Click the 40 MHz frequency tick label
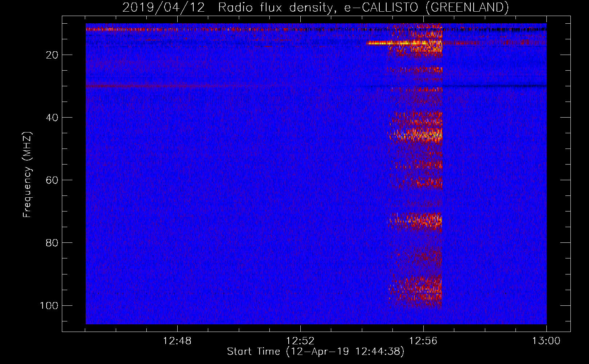 52,118
